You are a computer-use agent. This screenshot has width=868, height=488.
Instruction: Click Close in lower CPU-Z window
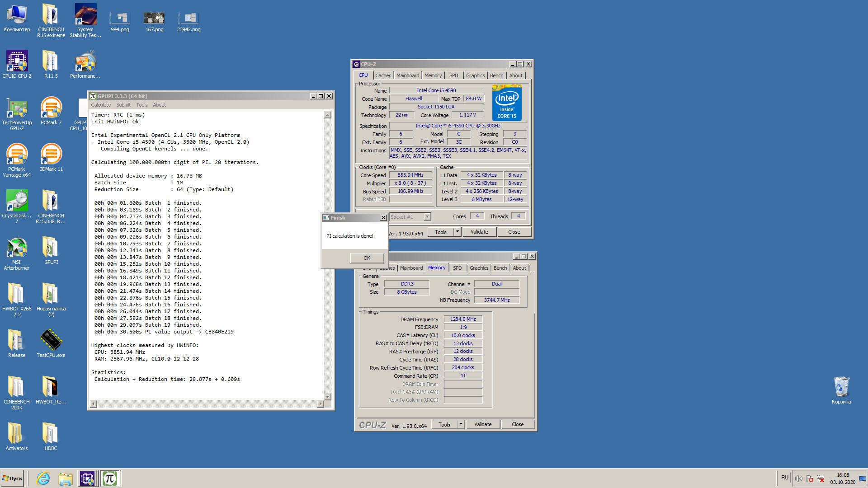click(518, 424)
